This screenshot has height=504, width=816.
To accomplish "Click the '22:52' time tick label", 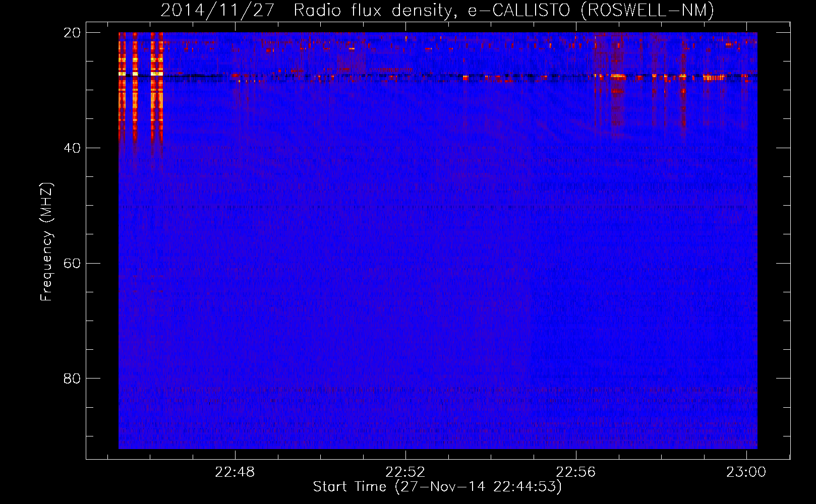I will (405, 472).
